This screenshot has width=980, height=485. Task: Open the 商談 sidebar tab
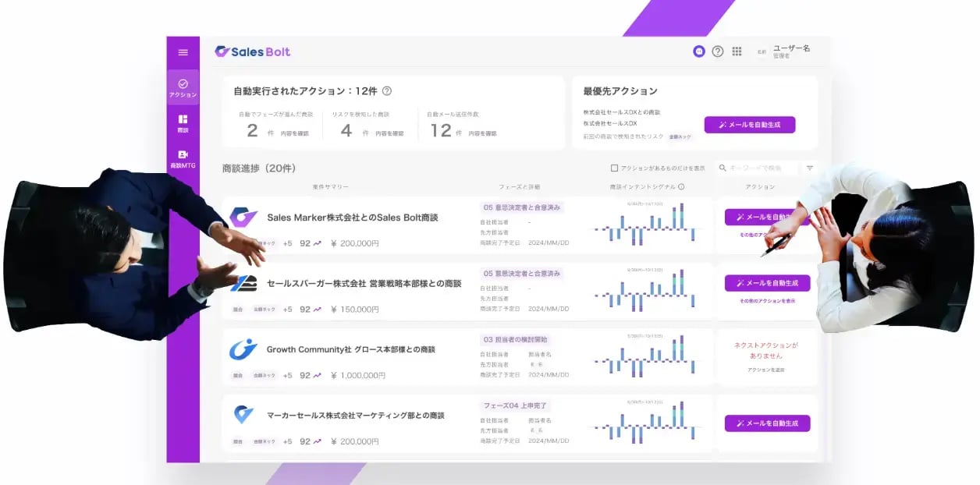point(183,123)
